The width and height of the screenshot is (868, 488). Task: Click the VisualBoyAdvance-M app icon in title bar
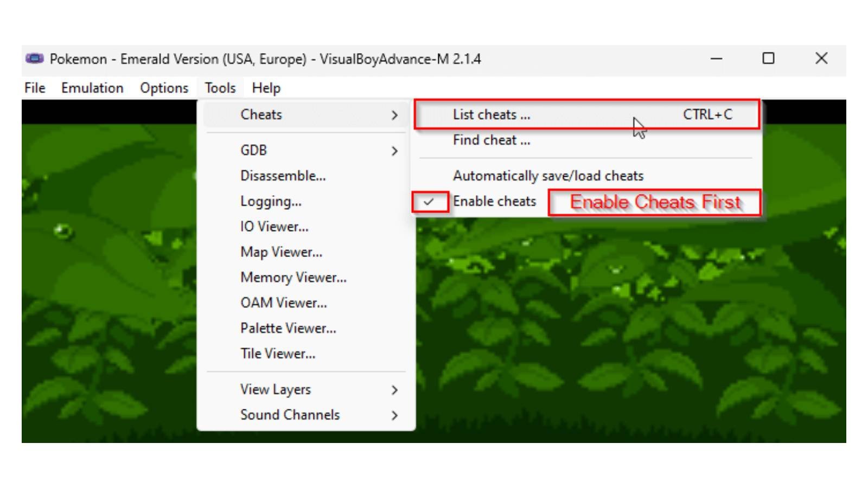(34, 59)
